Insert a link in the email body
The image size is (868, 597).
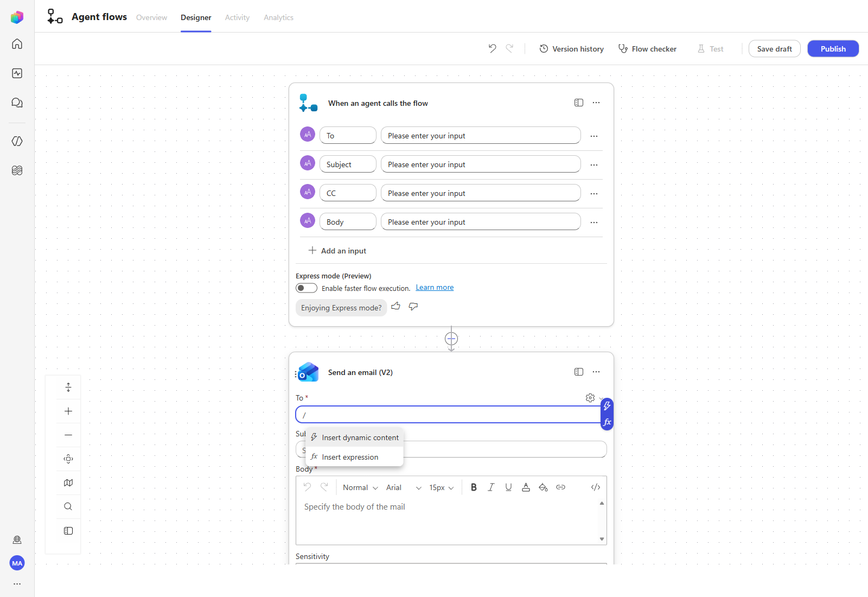[560, 487]
